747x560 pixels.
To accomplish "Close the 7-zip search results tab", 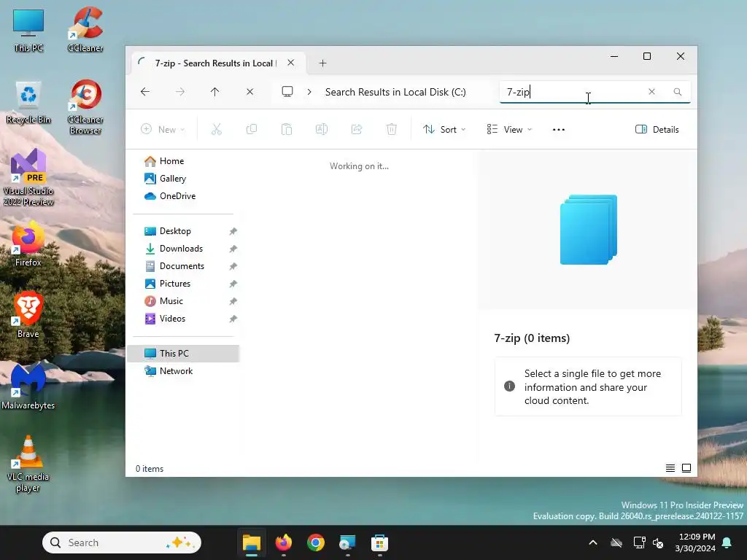I will [290, 63].
